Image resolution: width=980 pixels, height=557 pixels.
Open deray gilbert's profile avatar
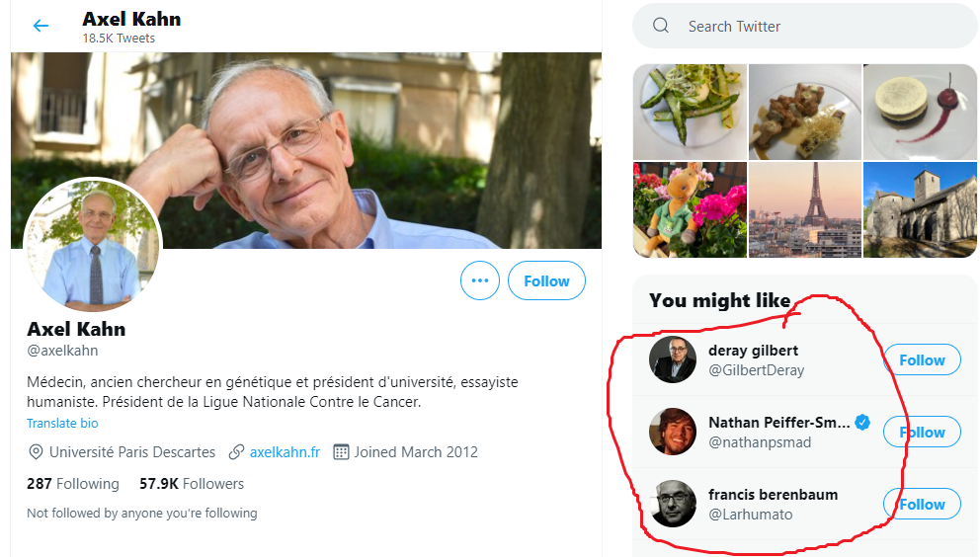673,360
